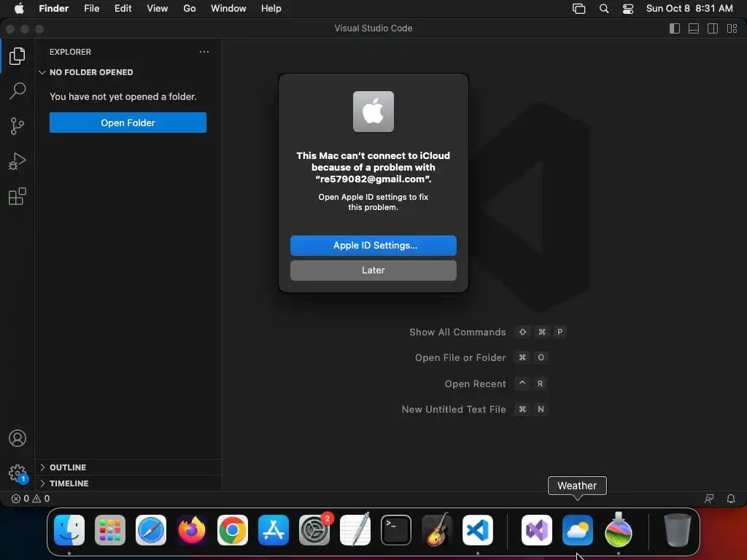
Task: Open the Explorer view in activity bar
Action: point(18,56)
